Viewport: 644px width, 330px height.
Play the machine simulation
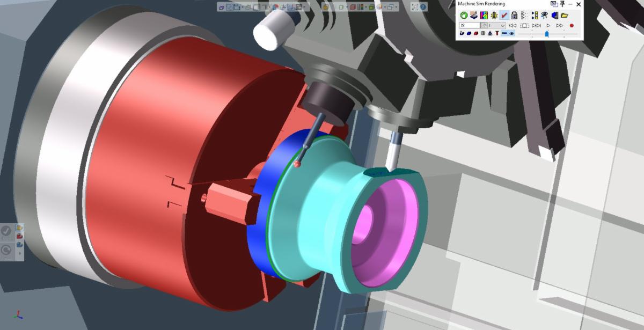coord(548,25)
